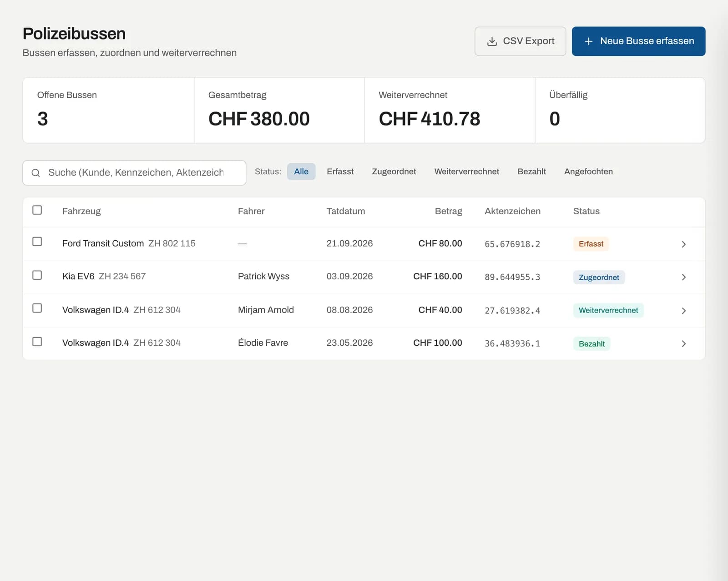
Task: Click Aktenzeichen 36.483936.1
Action: pyautogui.click(x=512, y=344)
